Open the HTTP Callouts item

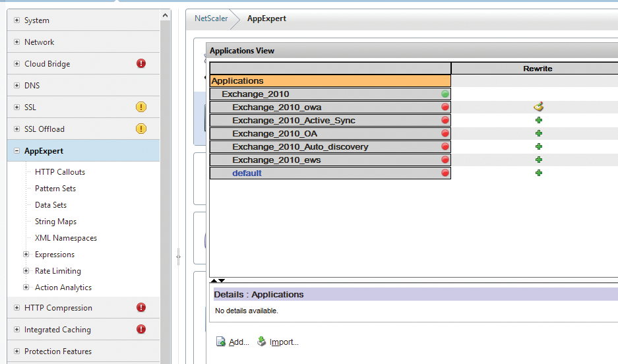[x=60, y=172]
